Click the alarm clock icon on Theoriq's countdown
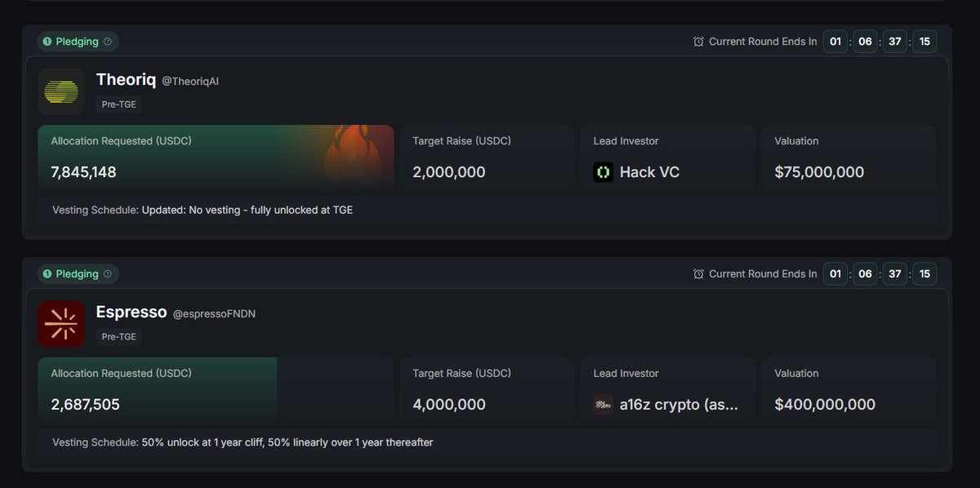 [698, 42]
